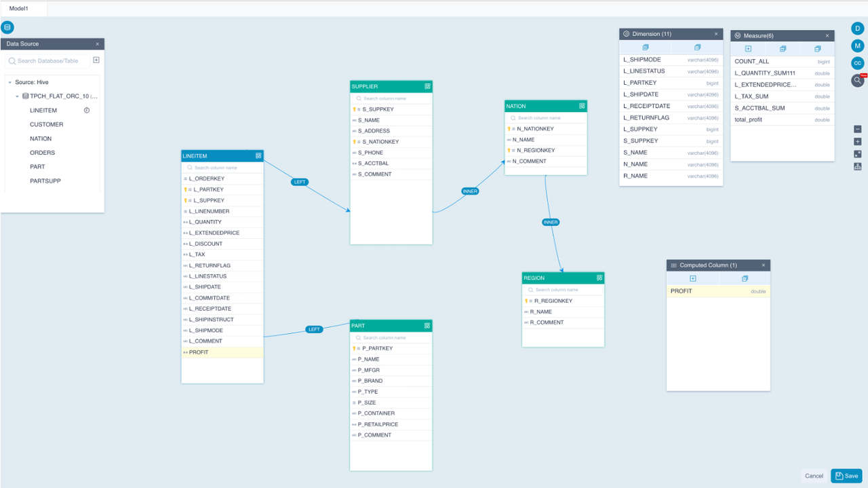
Task: Click the full-screen canvas icon
Action: 858,154
